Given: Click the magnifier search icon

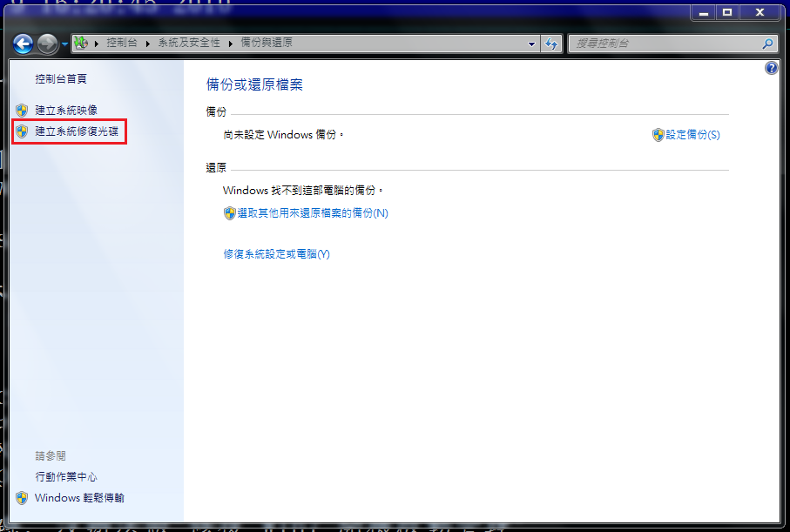Looking at the screenshot, I should 768,44.
